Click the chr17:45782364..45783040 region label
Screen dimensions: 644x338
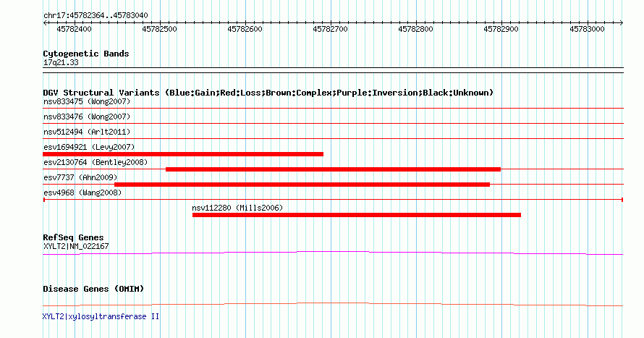[x=96, y=16]
